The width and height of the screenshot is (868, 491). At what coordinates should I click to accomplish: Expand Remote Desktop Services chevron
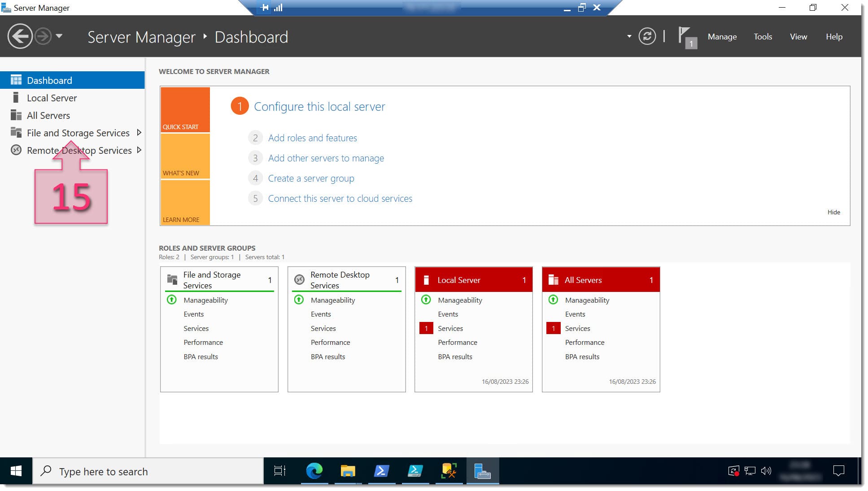tap(139, 150)
